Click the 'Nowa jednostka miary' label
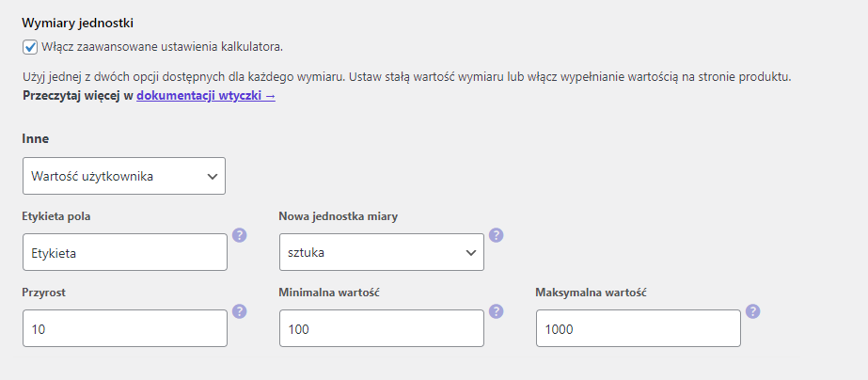 tap(339, 216)
